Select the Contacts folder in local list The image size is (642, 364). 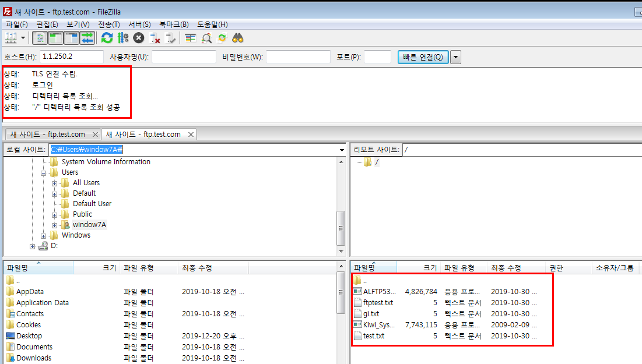coord(30,314)
